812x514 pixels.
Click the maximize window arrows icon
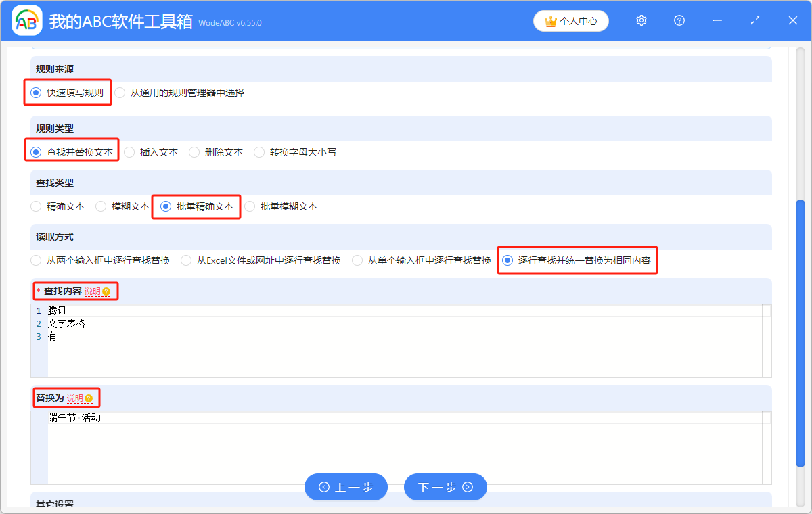pyautogui.click(x=755, y=21)
